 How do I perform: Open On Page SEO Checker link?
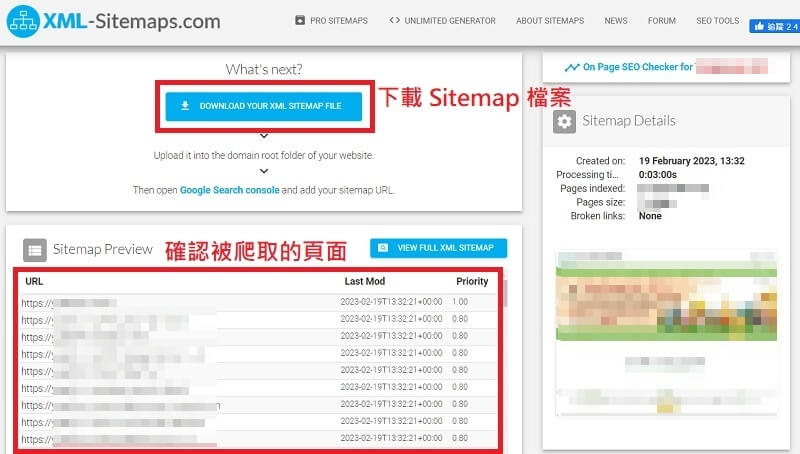click(x=638, y=67)
